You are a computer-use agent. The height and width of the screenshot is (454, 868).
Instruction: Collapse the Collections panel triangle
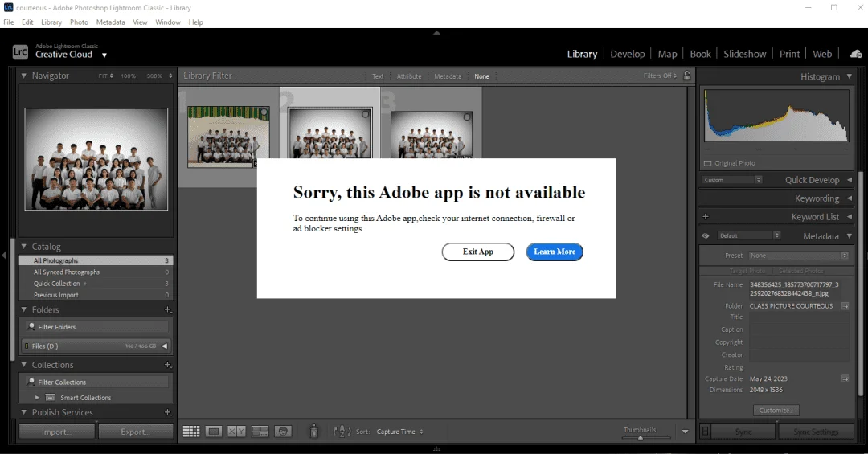pyautogui.click(x=24, y=365)
